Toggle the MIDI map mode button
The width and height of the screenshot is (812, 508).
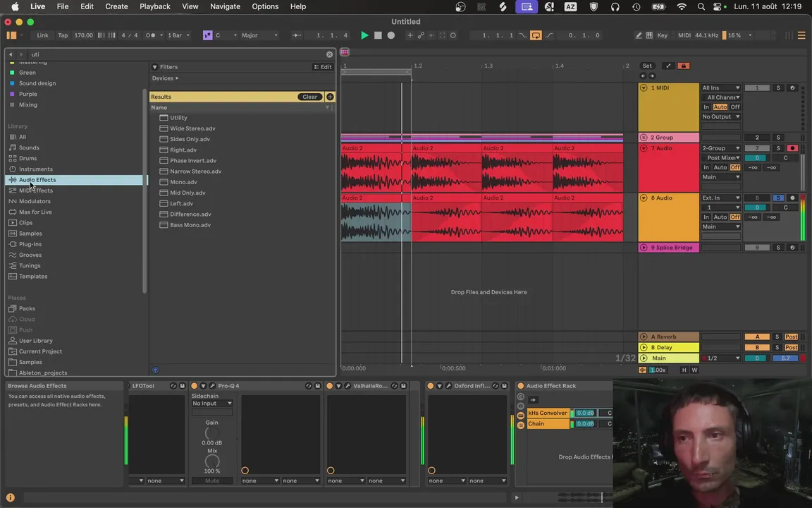click(684, 35)
